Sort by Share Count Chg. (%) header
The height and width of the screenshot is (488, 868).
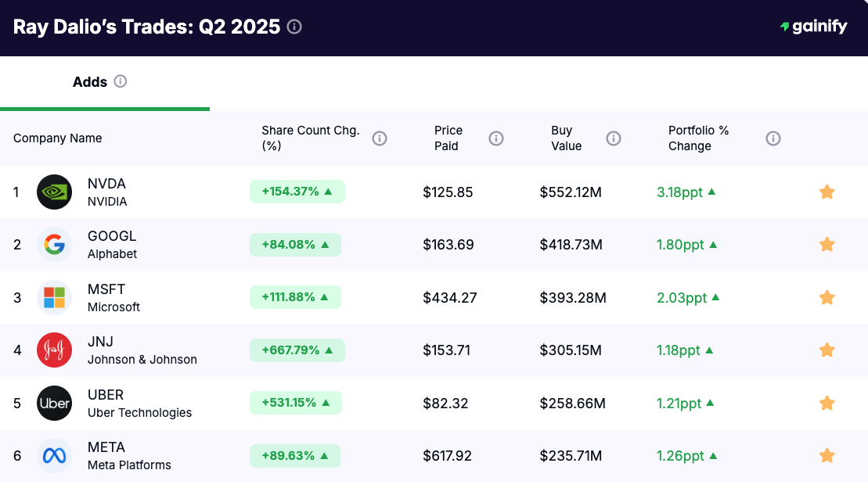tap(311, 138)
